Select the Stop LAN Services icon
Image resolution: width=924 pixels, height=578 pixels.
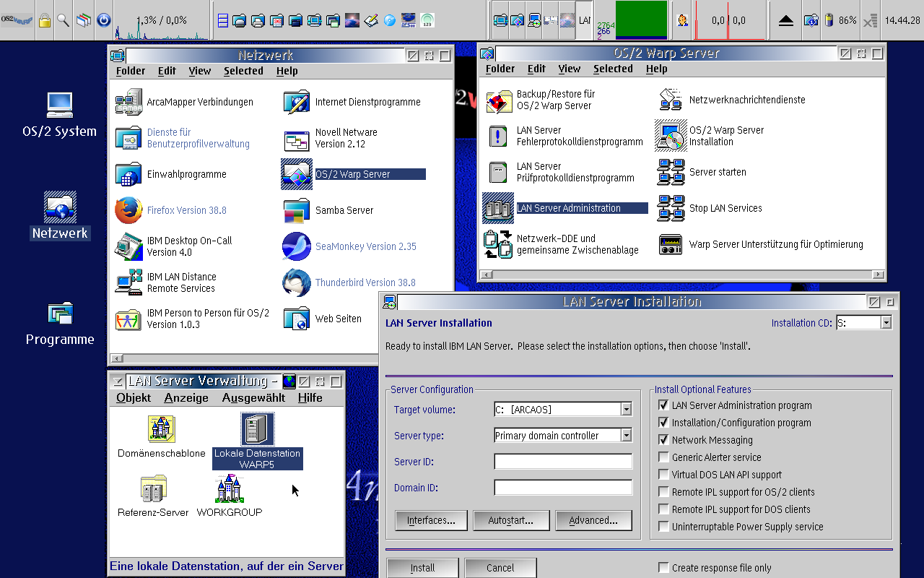click(x=671, y=208)
